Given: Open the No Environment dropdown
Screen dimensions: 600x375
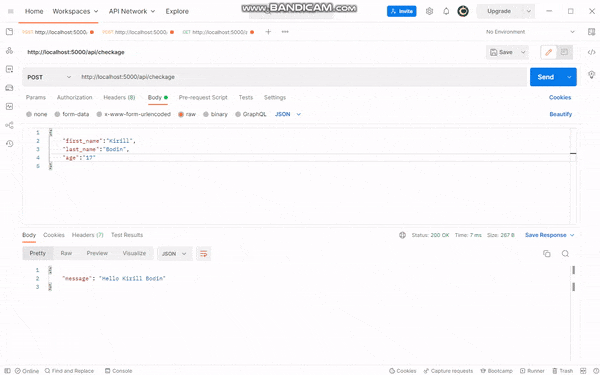Looking at the screenshot, I should [x=530, y=32].
